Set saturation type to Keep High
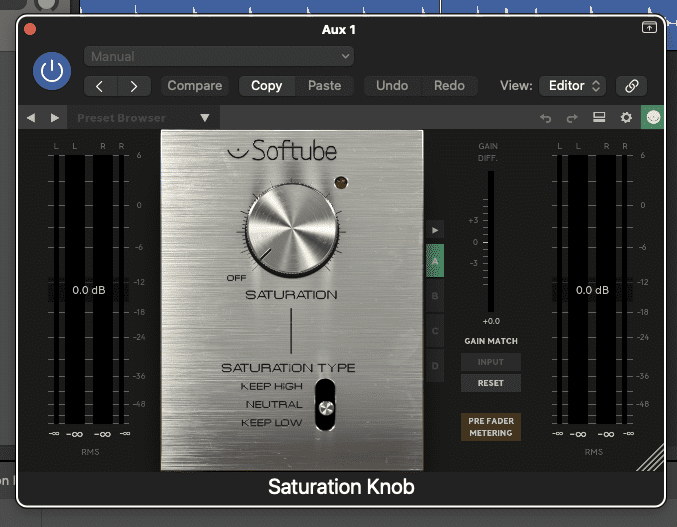Screen dimensions: 677x527 click(x=271, y=386)
